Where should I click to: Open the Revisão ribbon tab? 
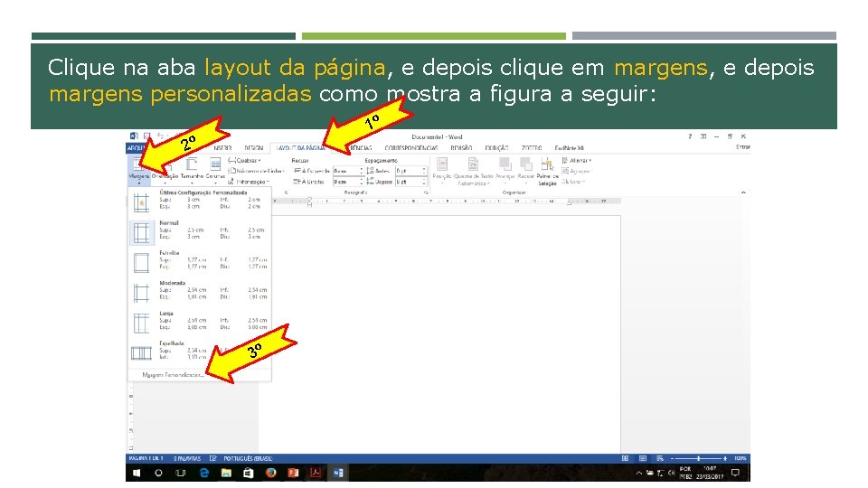[461, 147]
